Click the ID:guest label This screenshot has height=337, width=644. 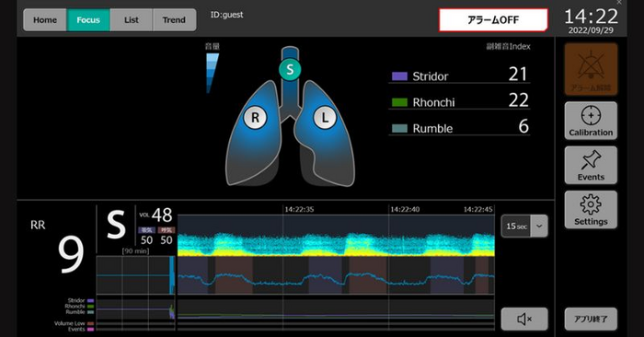point(226,15)
